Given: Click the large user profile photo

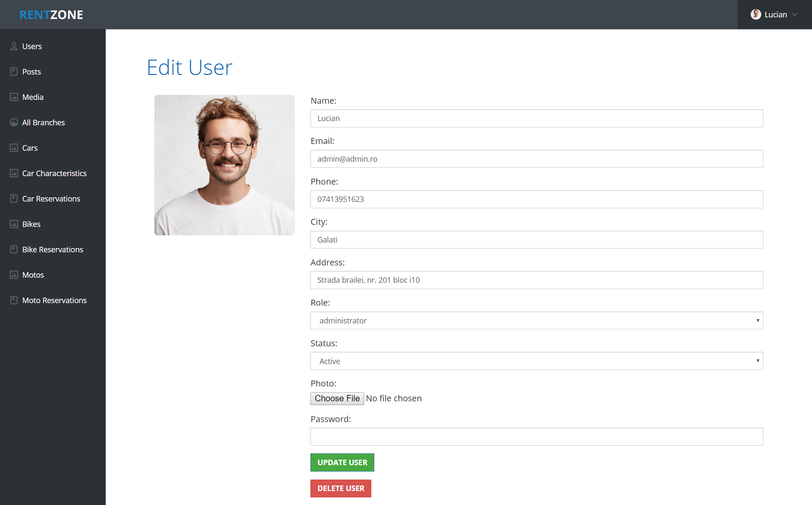Looking at the screenshot, I should coord(224,165).
